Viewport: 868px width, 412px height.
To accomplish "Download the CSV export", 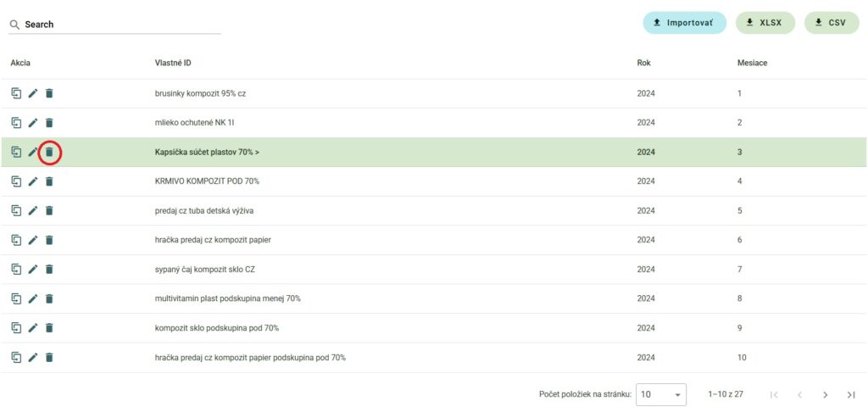I will tap(831, 23).
